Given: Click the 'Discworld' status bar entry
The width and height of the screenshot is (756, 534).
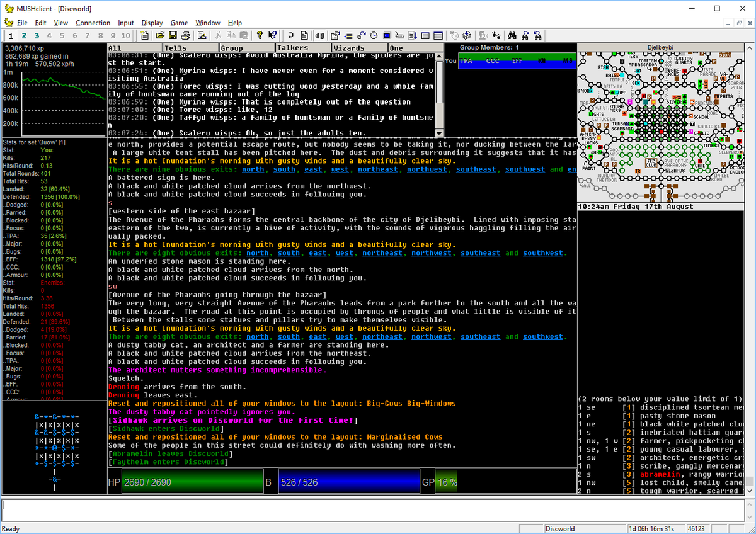Looking at the screenshot, I should pos(584,529).
